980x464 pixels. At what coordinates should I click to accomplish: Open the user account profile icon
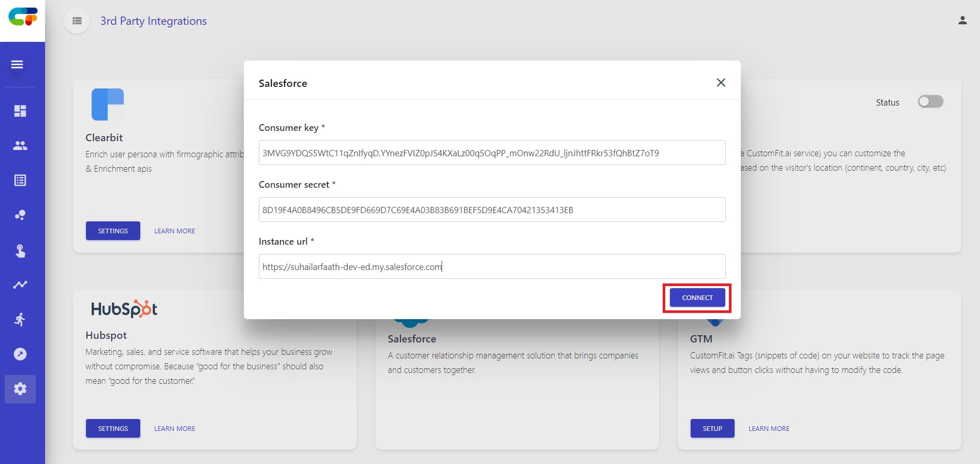coord(962,21)
